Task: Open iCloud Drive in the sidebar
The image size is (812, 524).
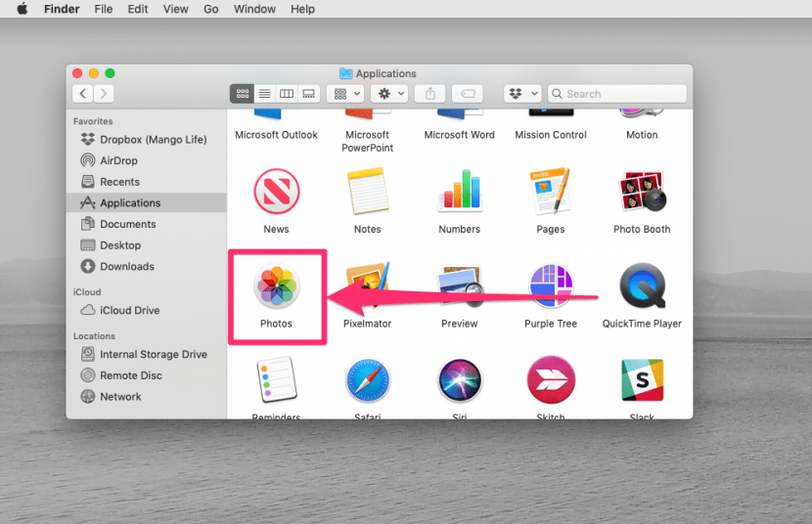Action: click(x=146, y=310)
